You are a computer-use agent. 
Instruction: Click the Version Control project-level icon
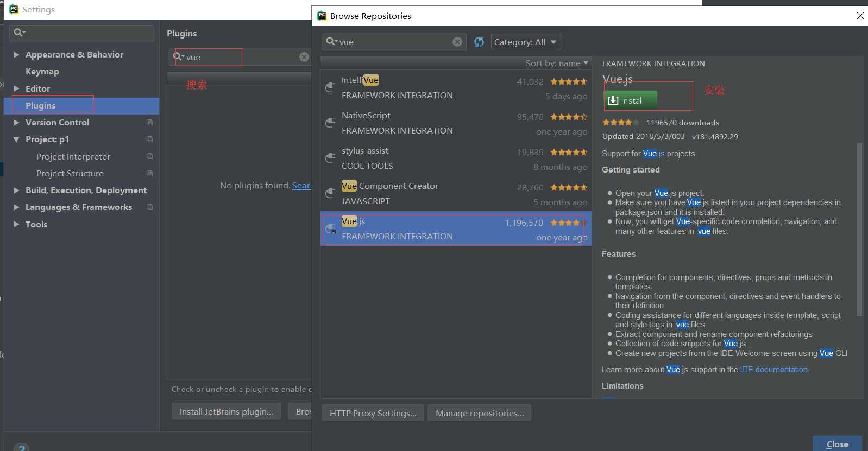point(149,123)
